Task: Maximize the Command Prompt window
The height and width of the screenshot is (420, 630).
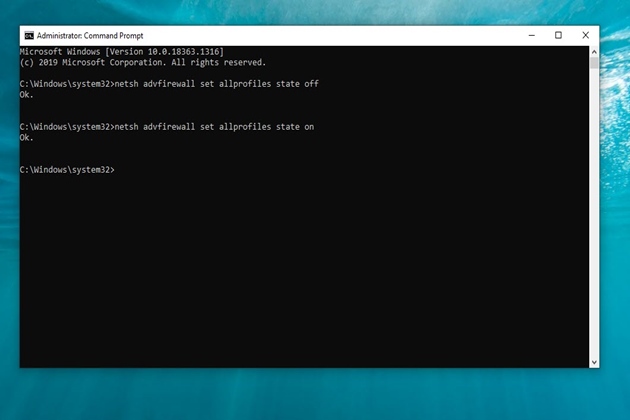Action: pyautogui.click(x=558, y=35)
